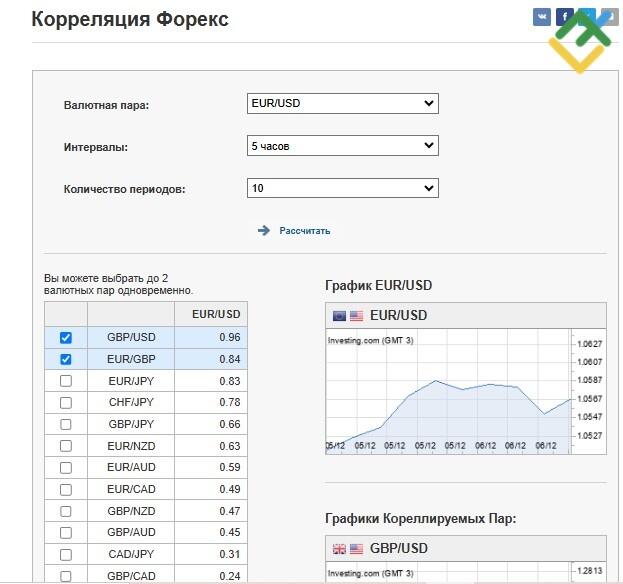Click the 0.63 correlation value

(x=230, y=446)
